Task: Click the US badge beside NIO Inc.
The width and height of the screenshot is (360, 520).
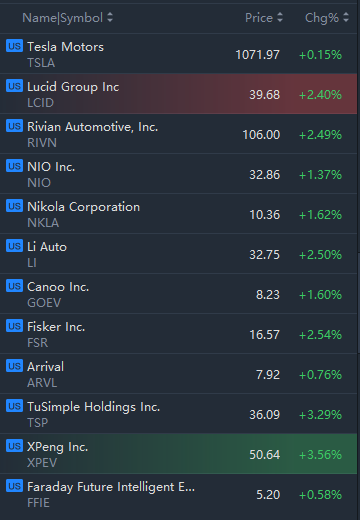Action: click(14, 166)
